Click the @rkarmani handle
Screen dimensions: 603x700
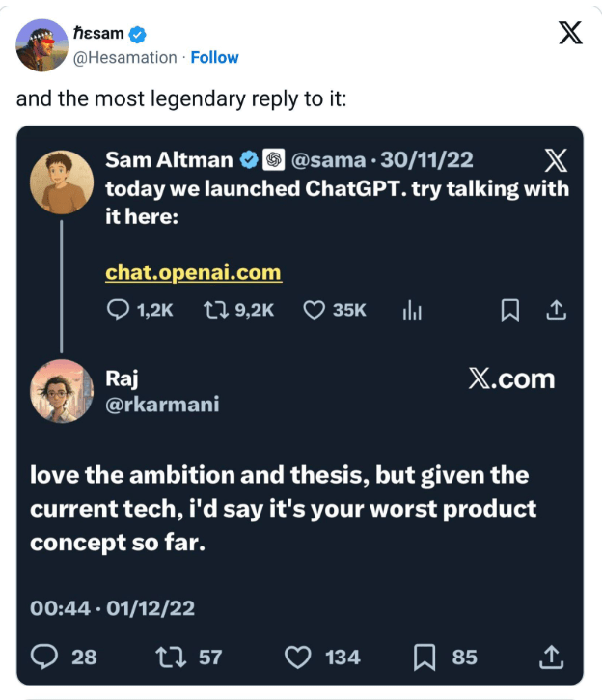tap(162, 405)
